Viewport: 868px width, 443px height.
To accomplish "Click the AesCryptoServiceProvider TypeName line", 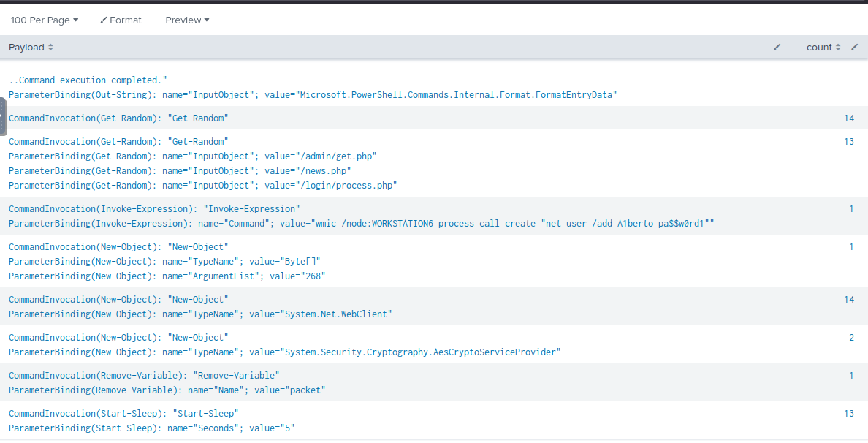I will coord(284,352).
